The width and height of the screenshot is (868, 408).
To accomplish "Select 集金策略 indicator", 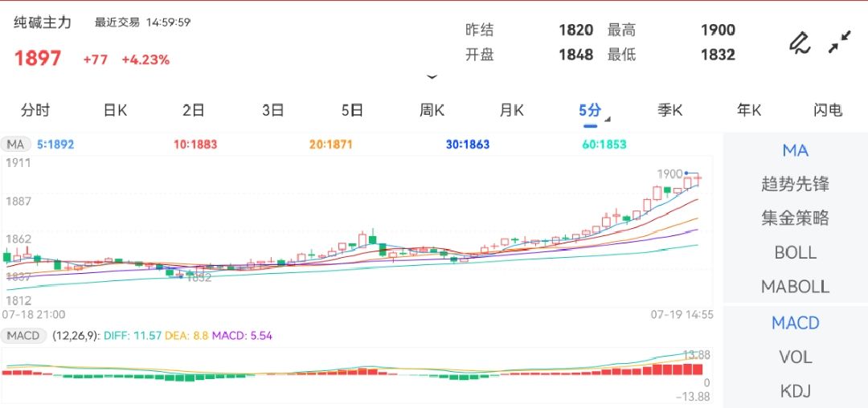I will [795, 218].
